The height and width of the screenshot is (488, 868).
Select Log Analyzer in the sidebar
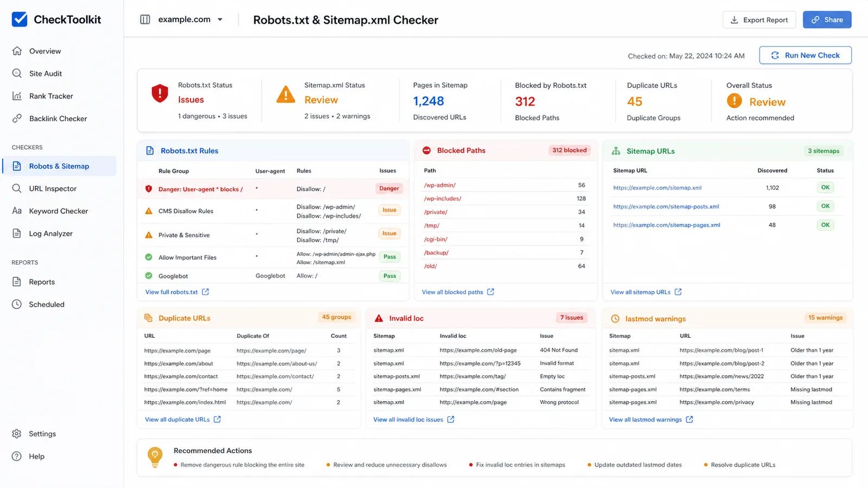pos(50,234)
